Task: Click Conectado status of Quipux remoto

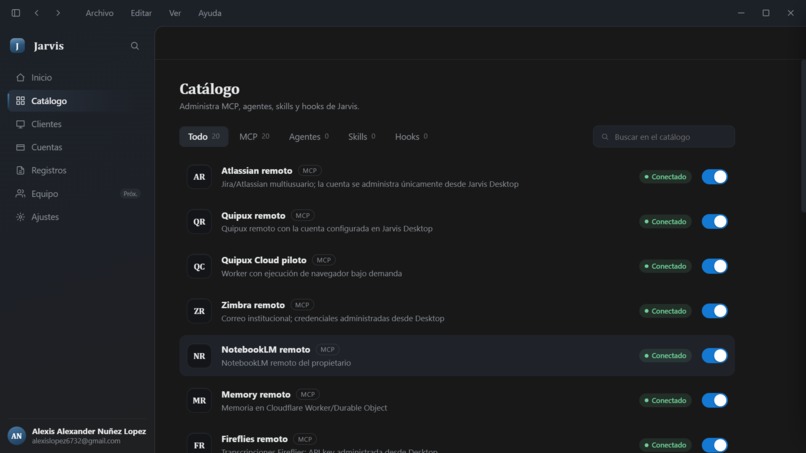Action: pyautogui.click(x=665, y=222)
